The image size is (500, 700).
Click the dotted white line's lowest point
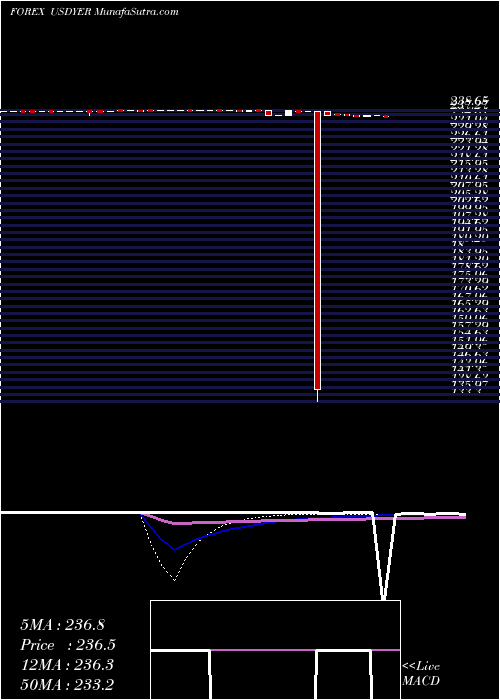point(174,580)
